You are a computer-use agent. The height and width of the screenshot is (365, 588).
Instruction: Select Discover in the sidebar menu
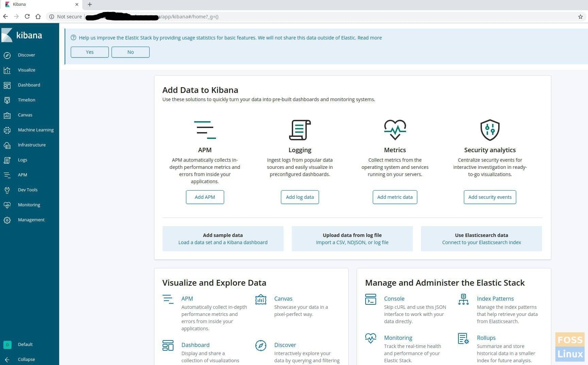click(x=27, y=55)
